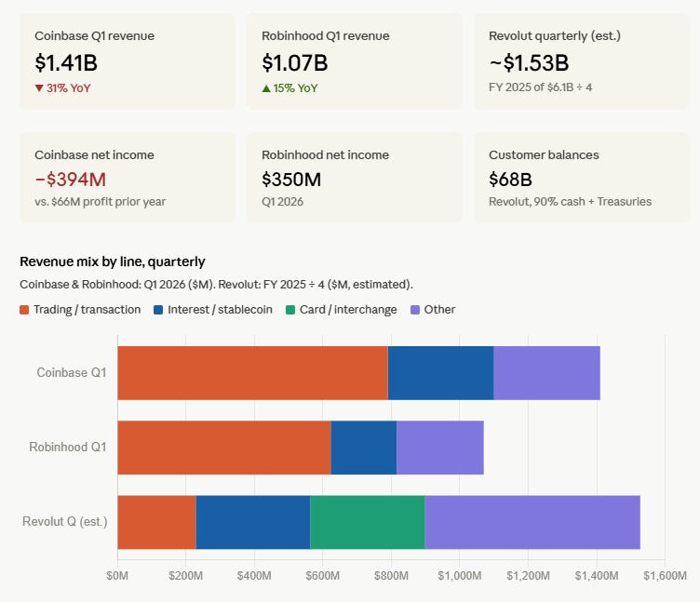The height and width of the screenshot is (602, 700).
Task: Click Revolut Q trading orange segment
Action: coord(156,522)
